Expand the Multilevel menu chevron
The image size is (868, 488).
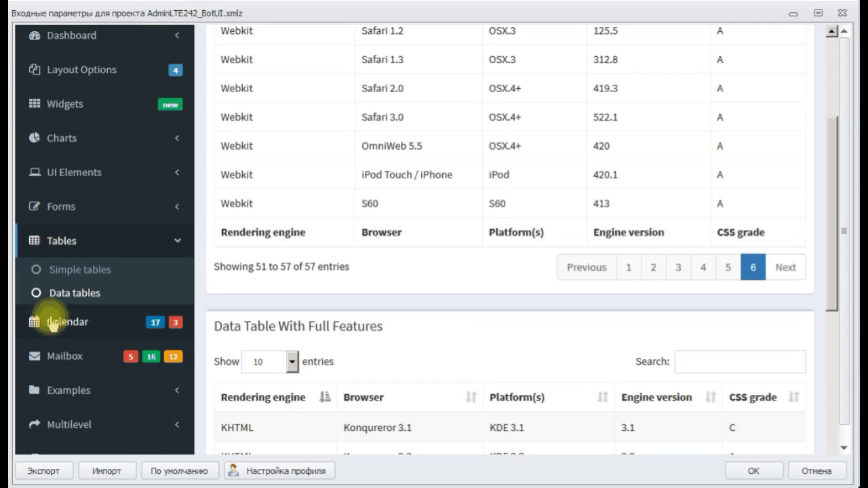(x=177, y=424)
